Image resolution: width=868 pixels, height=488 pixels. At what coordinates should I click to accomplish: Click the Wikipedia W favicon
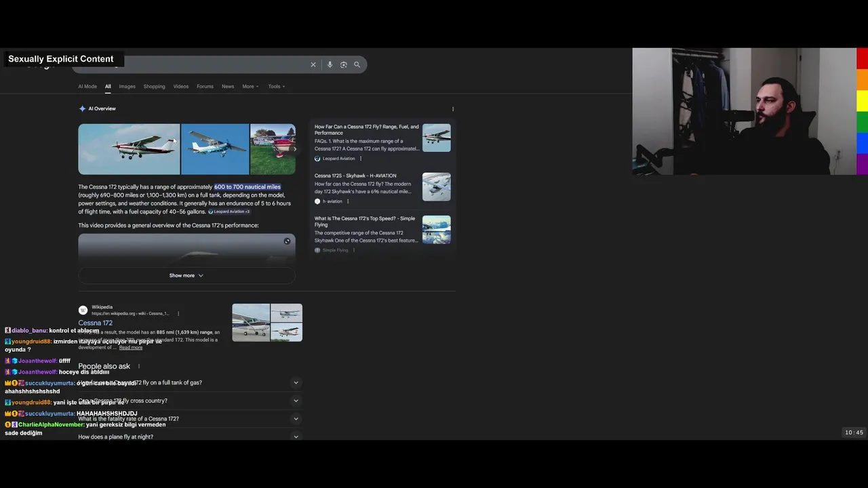click(83, 310)
